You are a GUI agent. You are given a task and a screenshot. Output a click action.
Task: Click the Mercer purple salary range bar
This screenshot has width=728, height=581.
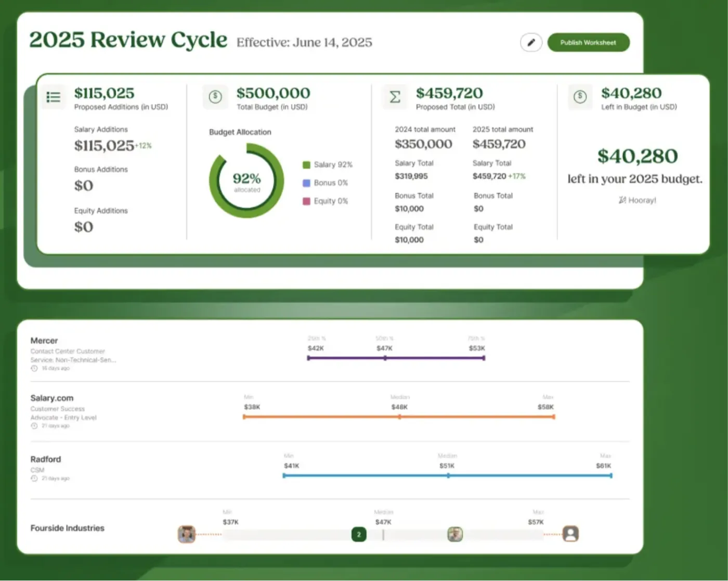pos(396,358)
